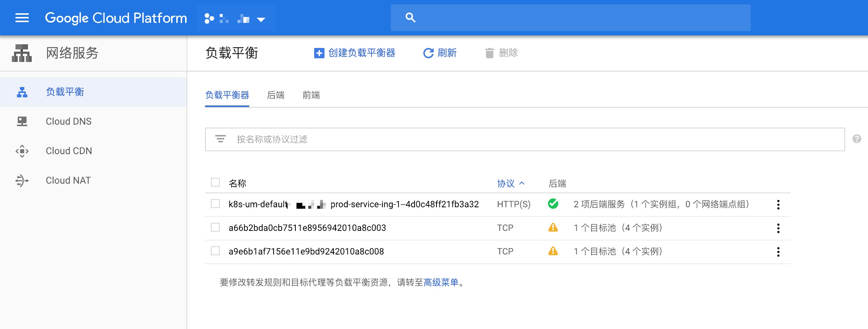This screenshot has width=868, height=329.
Task: Click the trash can icon
Action: (x=489, y=53)
